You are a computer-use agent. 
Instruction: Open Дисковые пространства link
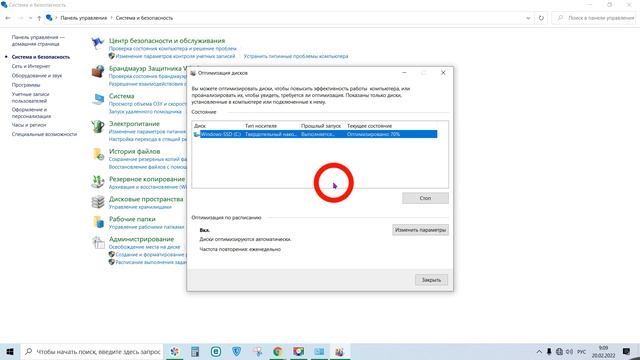pyautogui.click(x=146, y=199)
